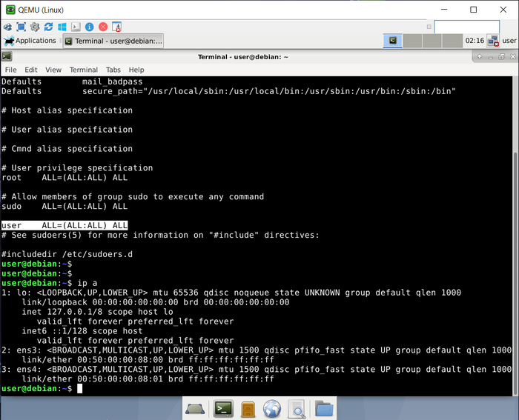Click the network disconnected tray icon

pyautogui.click(x=493, y=41)
